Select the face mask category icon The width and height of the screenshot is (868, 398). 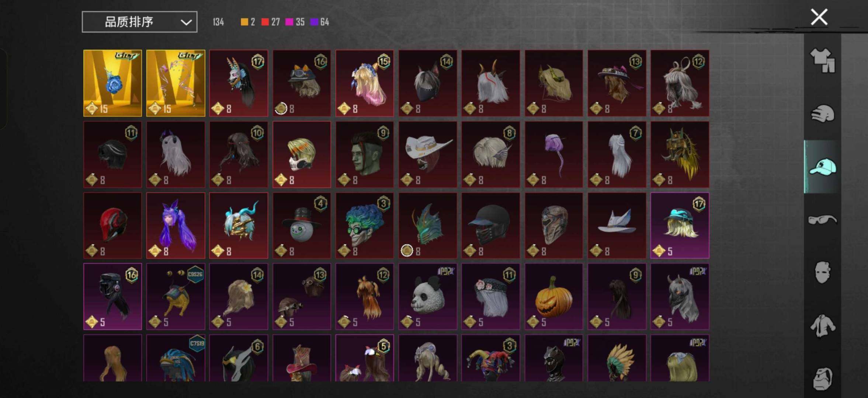click(x=823, y=273)
